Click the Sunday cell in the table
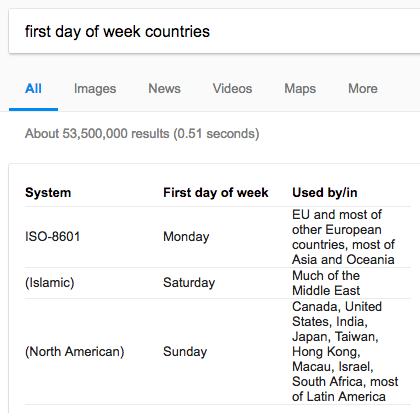The height and width of the screenshot is (413, 420). click(x=185, y=352)
